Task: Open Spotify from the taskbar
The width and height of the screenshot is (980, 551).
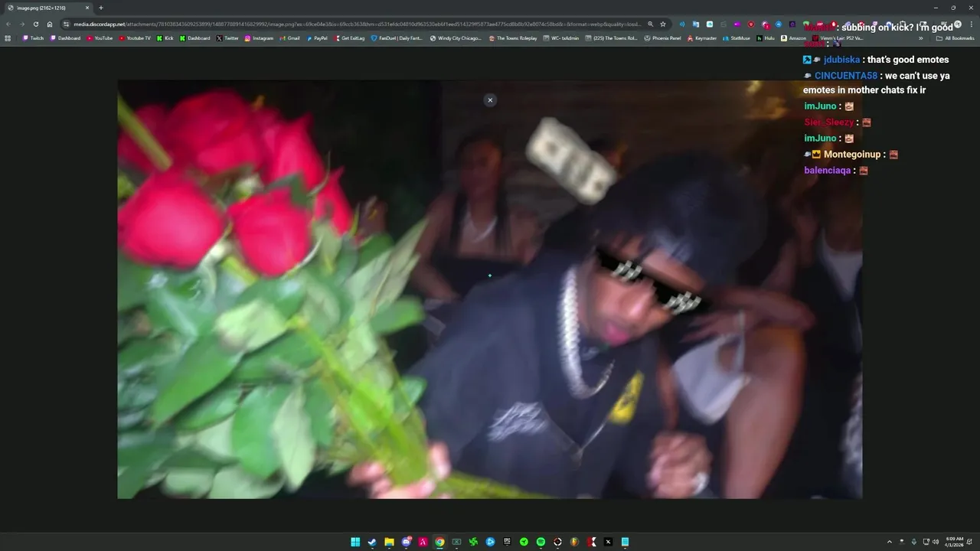Action: (x=541, y=542)
